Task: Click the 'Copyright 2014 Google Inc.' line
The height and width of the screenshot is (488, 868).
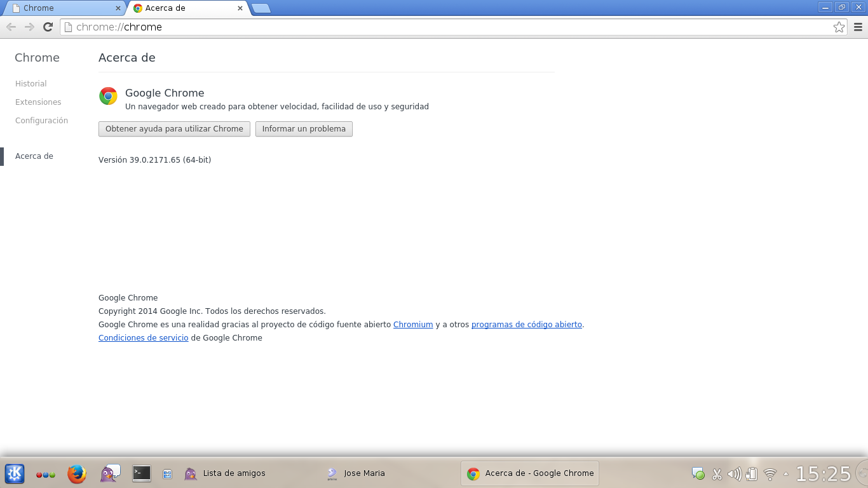Action: click(x=212, y=311)
